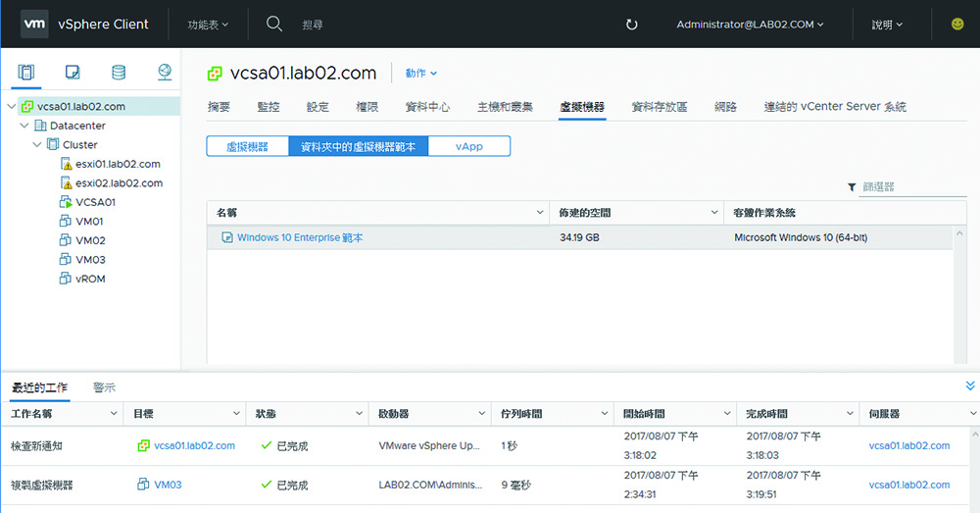The image size is (980, 513).
Task: Show the 虛擬機器 sub-view button
Action: click(x=248, y=146)
